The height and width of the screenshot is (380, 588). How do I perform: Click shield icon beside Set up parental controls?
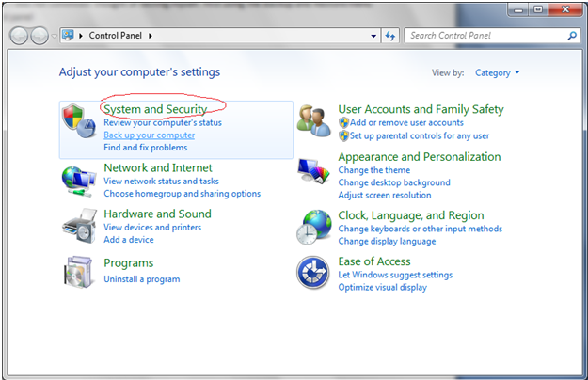click(343, 135)
